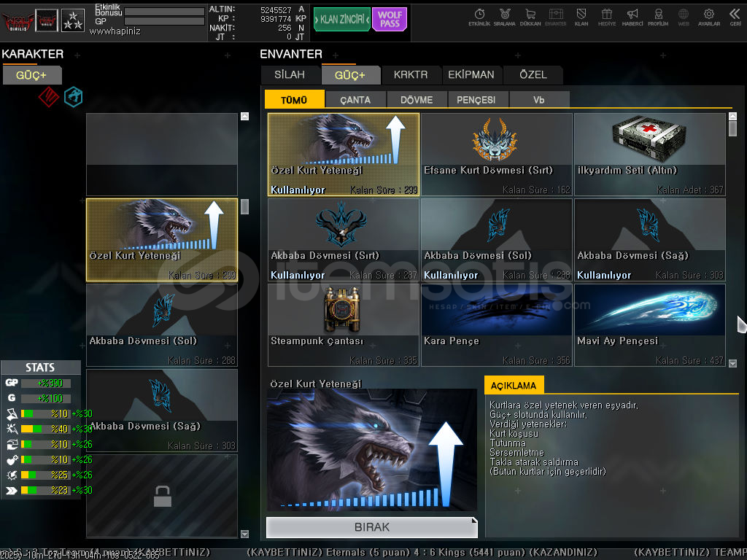Click the inventory scrollbar thumb
The height and width of the screenshot is (560, 747).
tap(732, 129)
